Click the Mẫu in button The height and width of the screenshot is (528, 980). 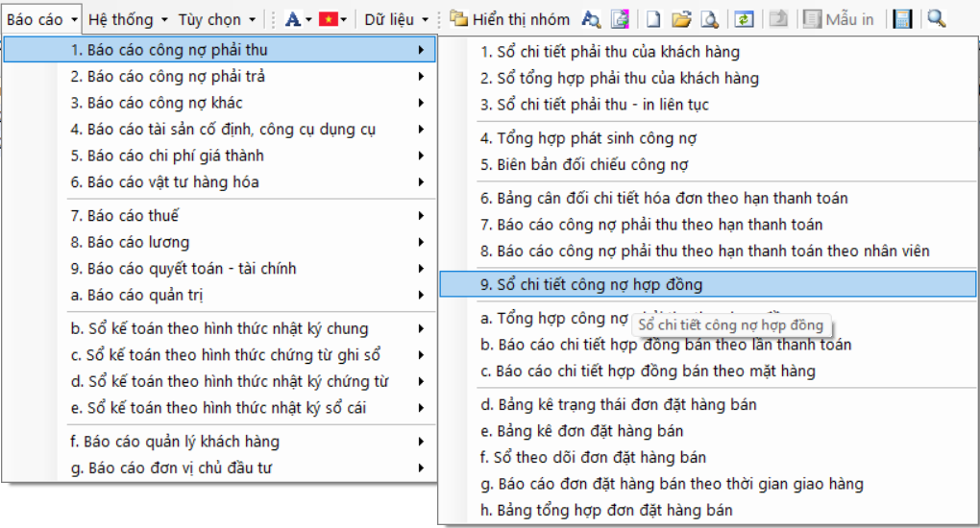pyautogui.click(x=839, y=19)
